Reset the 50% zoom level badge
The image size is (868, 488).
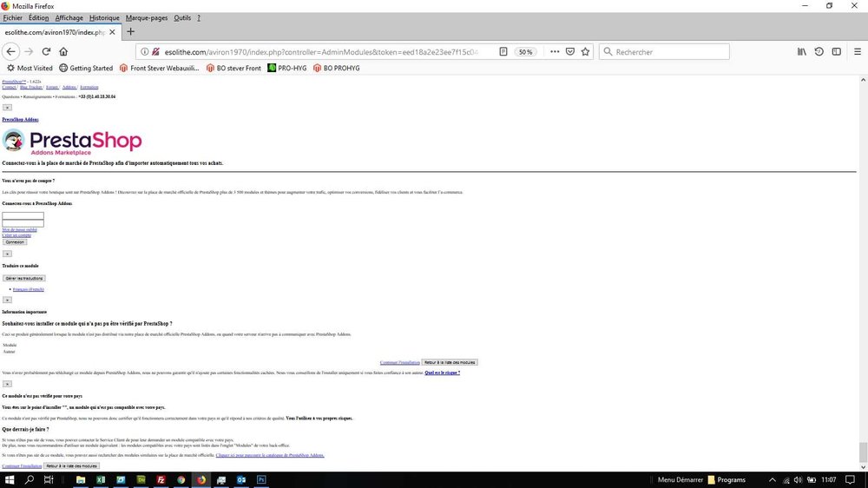[525, 52]
